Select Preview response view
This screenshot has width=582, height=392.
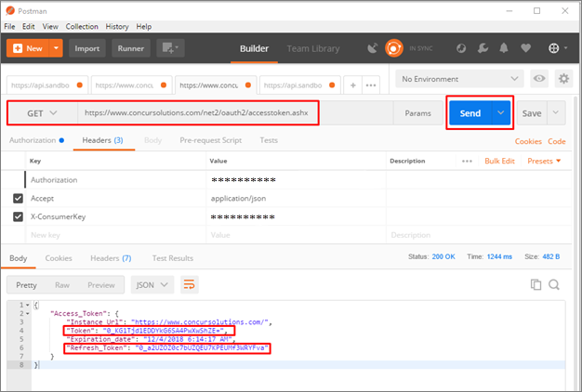(x=101, y=285)
